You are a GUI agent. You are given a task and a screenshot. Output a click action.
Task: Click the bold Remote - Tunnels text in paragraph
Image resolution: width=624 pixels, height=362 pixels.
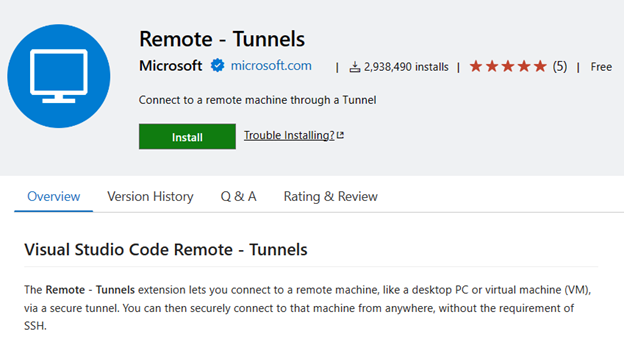[90, 290]
